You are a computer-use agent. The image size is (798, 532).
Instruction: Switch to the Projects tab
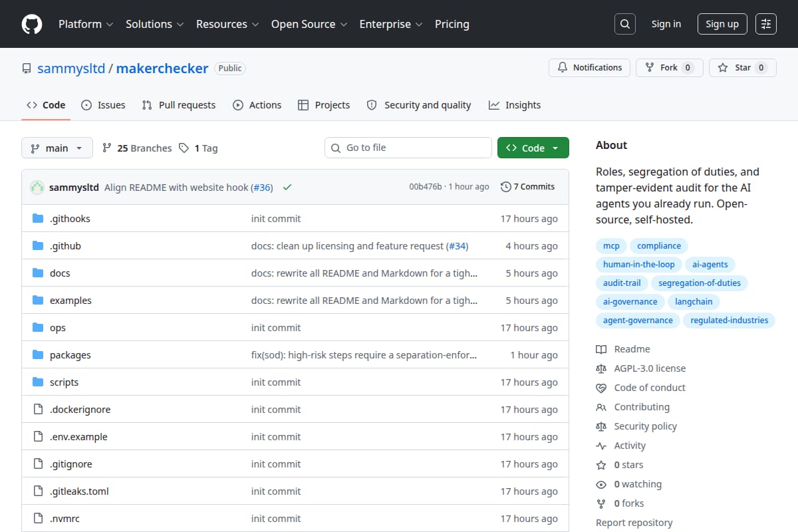coord(324,105)
